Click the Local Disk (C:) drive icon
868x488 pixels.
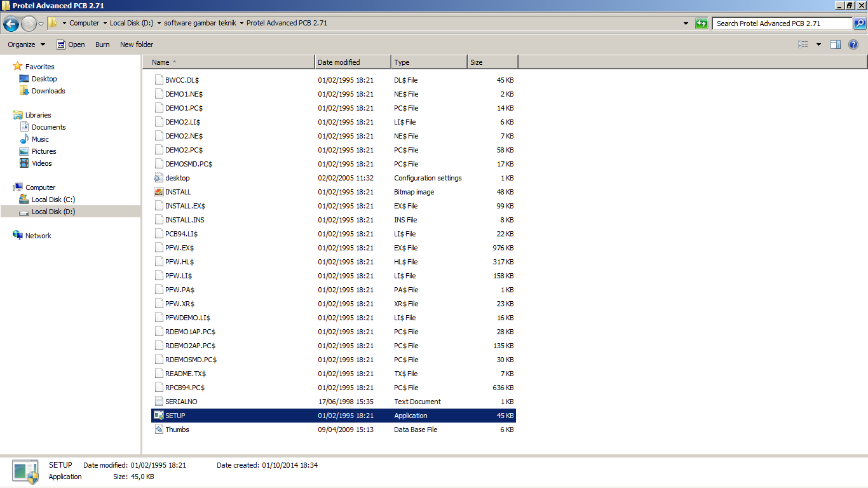[x=24, y=200]
